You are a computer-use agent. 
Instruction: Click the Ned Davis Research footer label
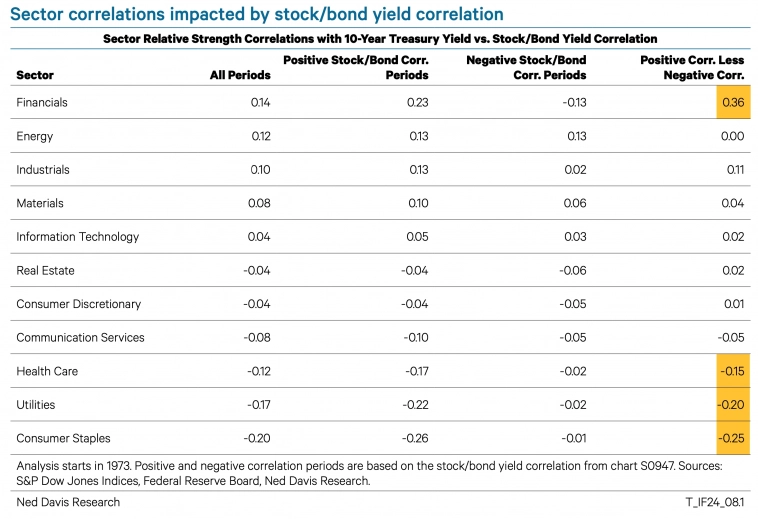[68, 502]
